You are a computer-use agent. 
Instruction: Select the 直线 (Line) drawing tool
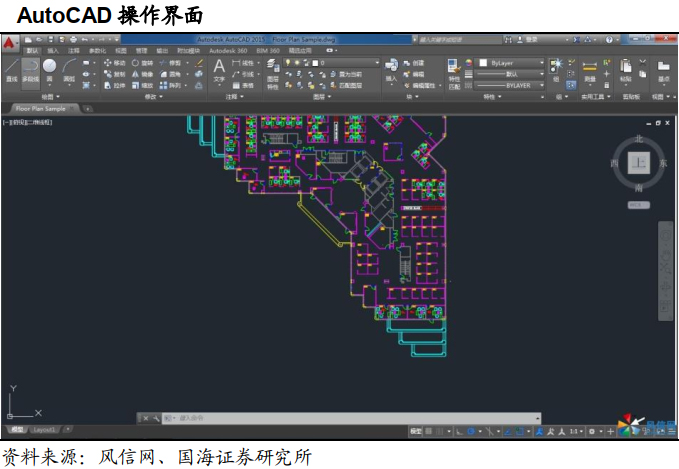pos(11,68)
